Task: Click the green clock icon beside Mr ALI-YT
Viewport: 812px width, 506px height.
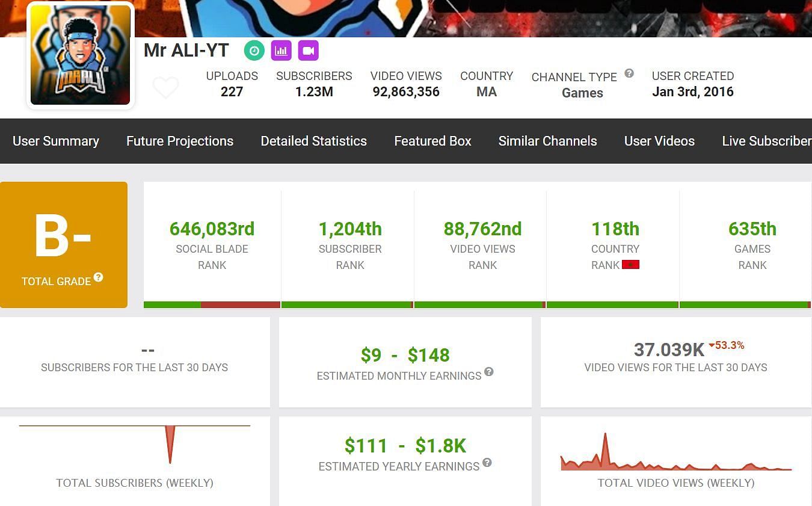Action: (254, 51)
